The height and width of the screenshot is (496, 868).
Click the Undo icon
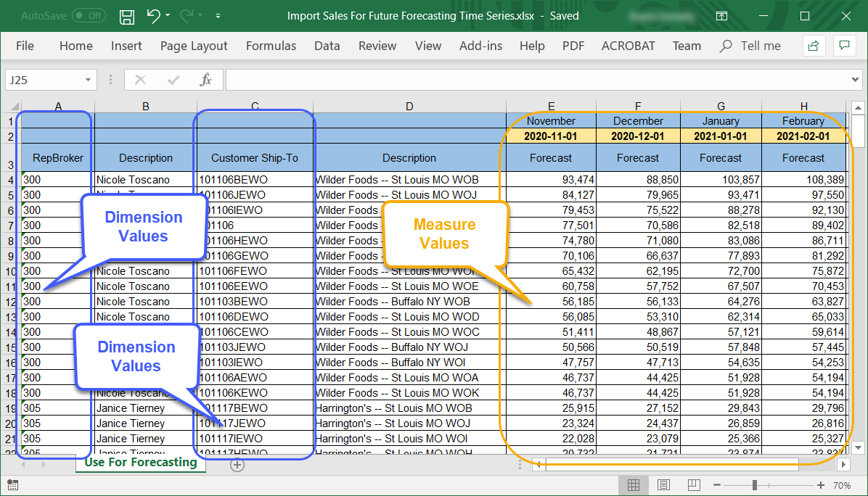click(155, 16)
